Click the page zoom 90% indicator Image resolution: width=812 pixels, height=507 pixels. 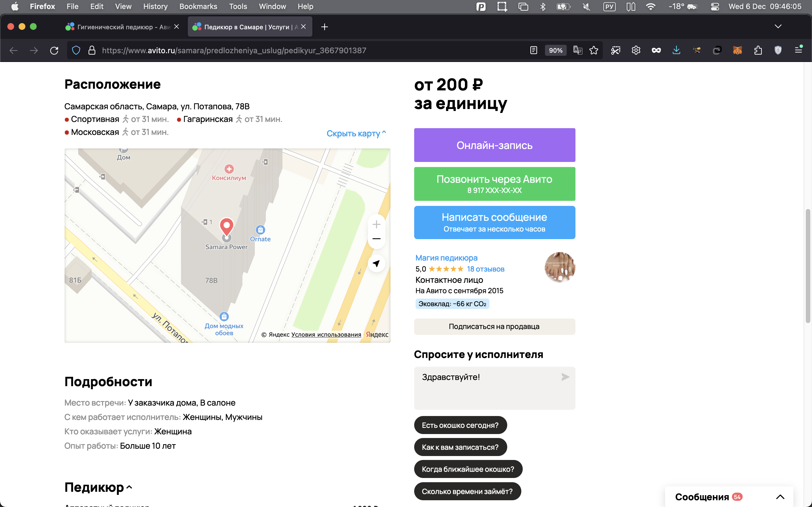pyautogui.click(x=555, y=50)
